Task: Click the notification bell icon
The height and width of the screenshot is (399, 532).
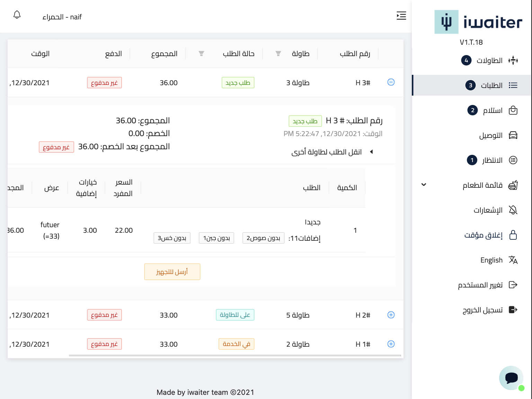Action: click(x=17, y=15)
